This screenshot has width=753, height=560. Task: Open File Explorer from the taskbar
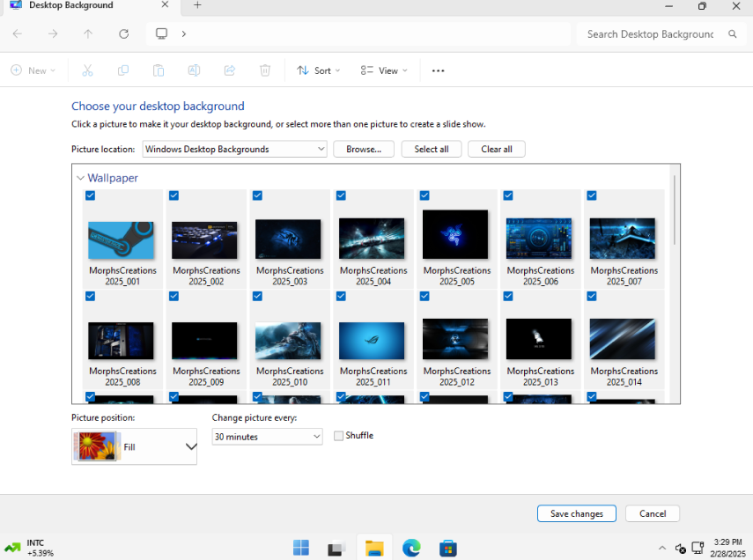pos(374,548)
